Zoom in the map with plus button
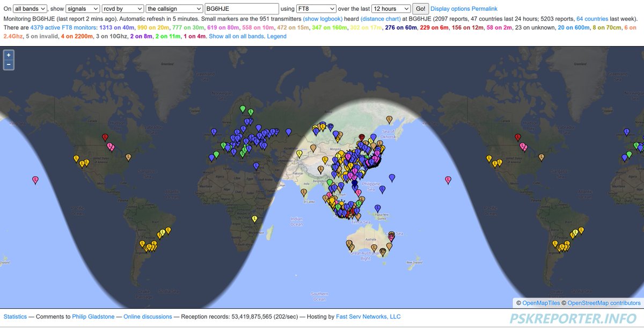This screenshot has width=644, height=328. (8, 55)
